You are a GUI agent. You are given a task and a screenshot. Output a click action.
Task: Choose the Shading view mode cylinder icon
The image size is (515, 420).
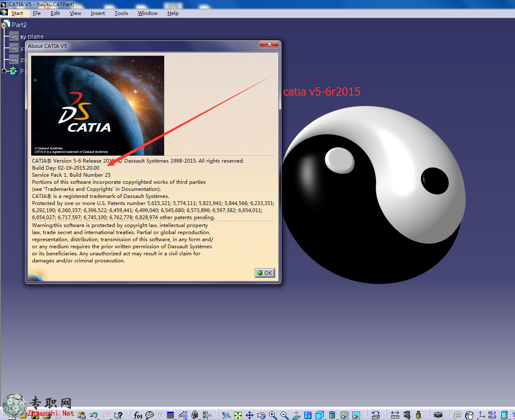[332, 415]
